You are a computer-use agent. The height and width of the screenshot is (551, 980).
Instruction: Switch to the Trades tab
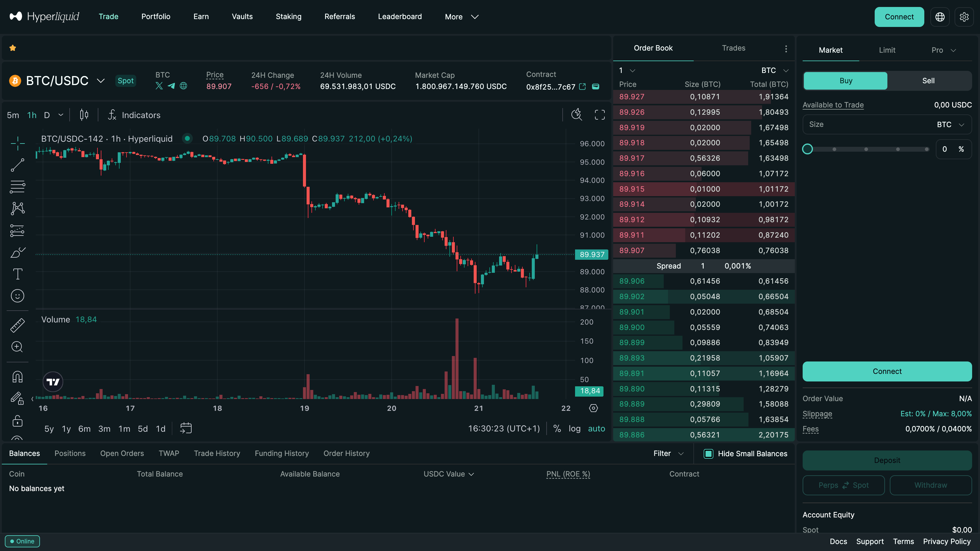(733, 48)
